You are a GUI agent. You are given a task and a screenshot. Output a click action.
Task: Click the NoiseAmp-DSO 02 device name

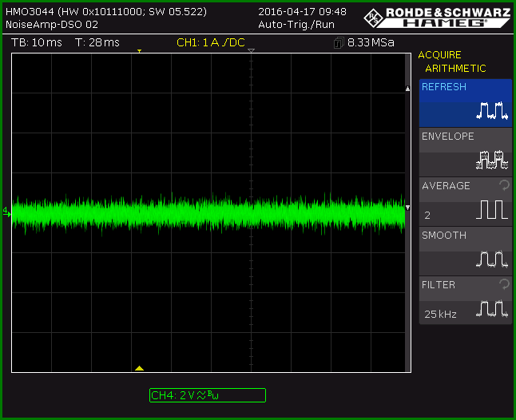point(52,24)
